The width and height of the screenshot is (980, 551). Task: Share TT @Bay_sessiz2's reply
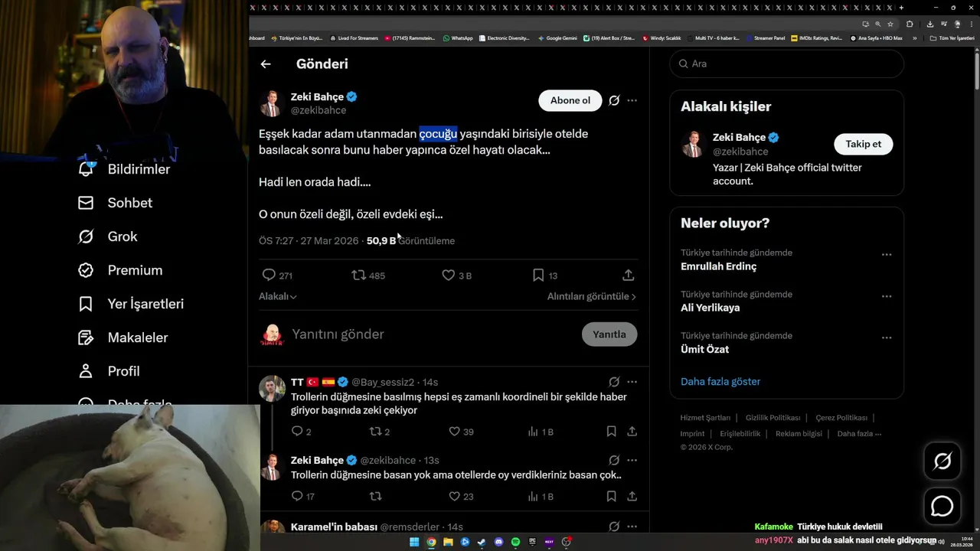pyautogui.click(x=632, y=432)
